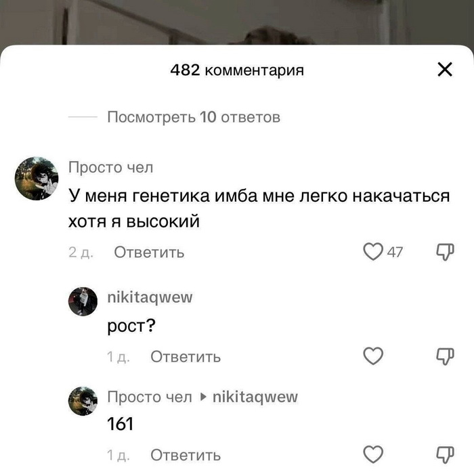Click the 47 likes count
Viewport: 474px width, 476px height.
coord(395,253)
